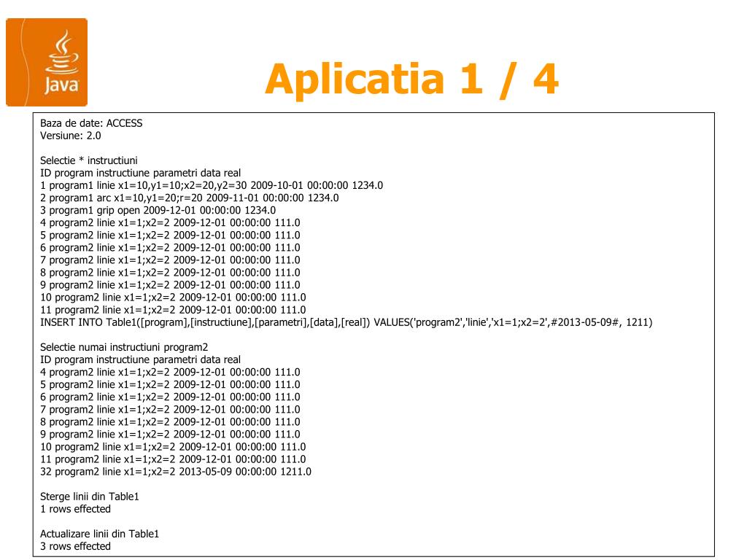The image size is (747, 560).
Task: Click the '1 rows effected' line
Action: [x=75, y=509]
